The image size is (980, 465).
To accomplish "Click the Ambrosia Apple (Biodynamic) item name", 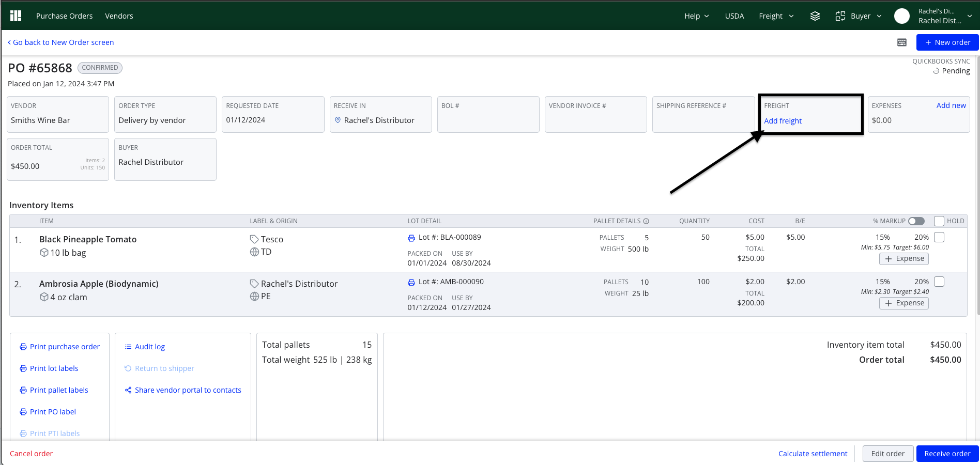I will [x=99, y=284].
